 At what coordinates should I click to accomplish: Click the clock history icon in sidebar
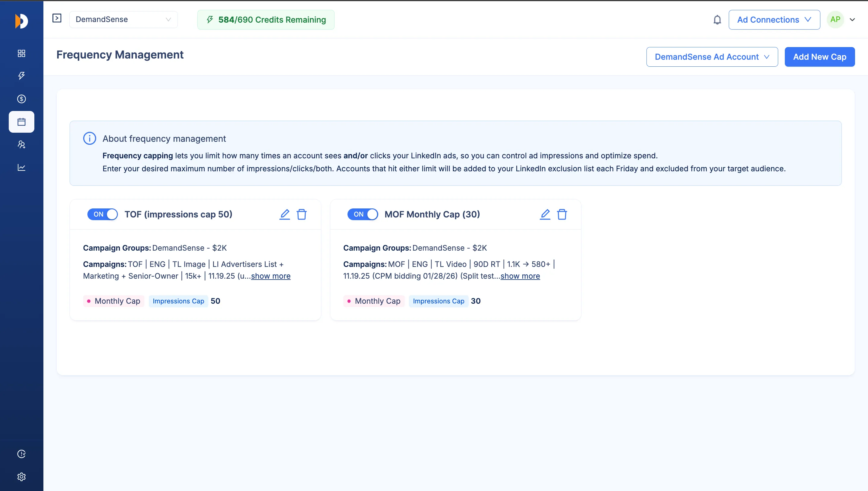pyautogui.click(x=21, y=454)
